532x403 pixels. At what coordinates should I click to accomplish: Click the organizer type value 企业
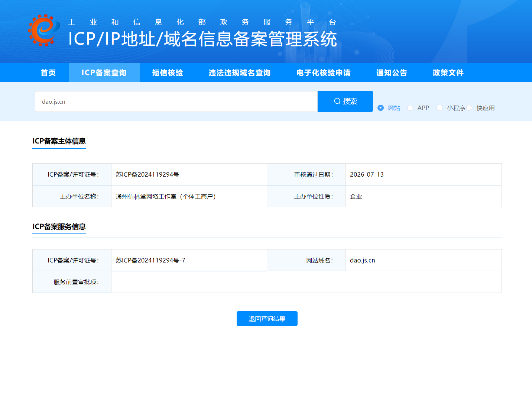pyautogui.click(x=356, y=196)
